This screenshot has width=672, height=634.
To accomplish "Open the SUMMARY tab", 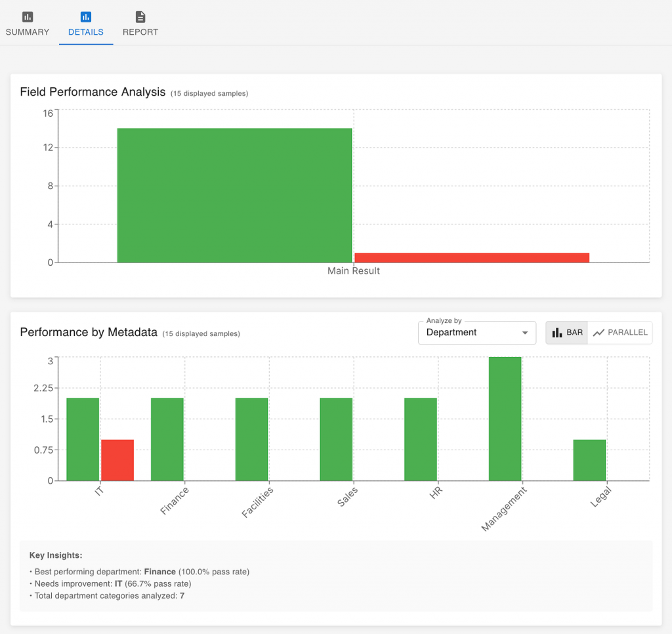I will [x=28, y=32].
